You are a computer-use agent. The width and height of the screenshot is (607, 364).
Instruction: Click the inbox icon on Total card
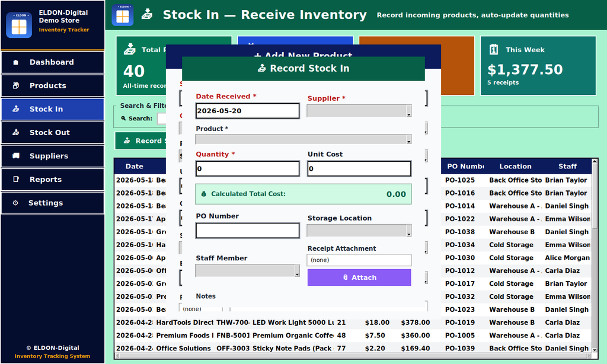(130, 49)
